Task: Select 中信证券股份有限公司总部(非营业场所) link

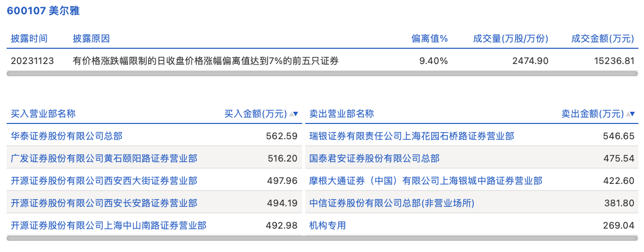Action: [x=392, y=203]
